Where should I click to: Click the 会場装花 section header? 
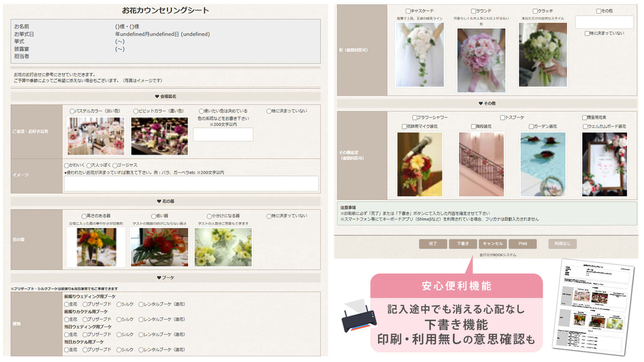[166, 97]
